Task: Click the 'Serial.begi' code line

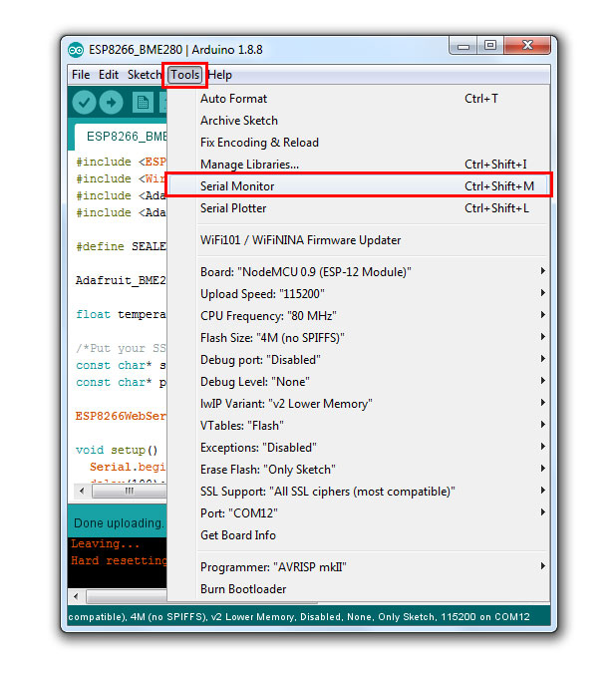Action: [128, 467]
